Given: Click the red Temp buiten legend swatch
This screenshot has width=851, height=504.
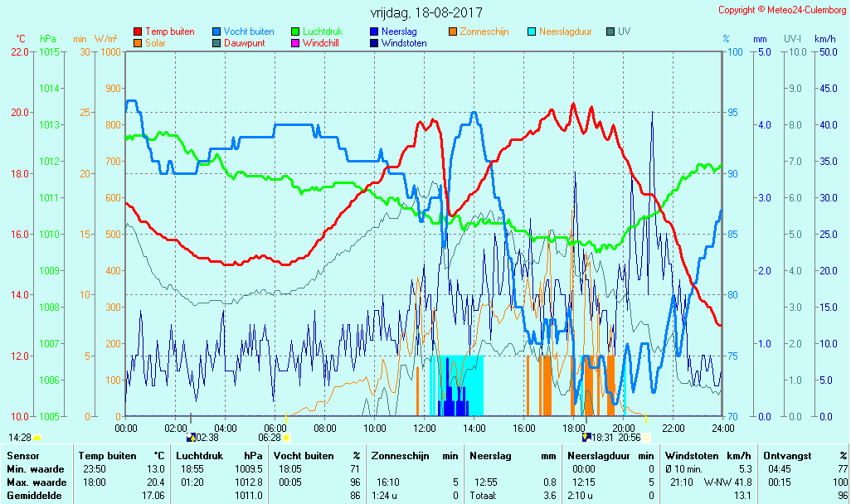Looking at the screenshot, I should pyautogui.click(x=138, y=31).
